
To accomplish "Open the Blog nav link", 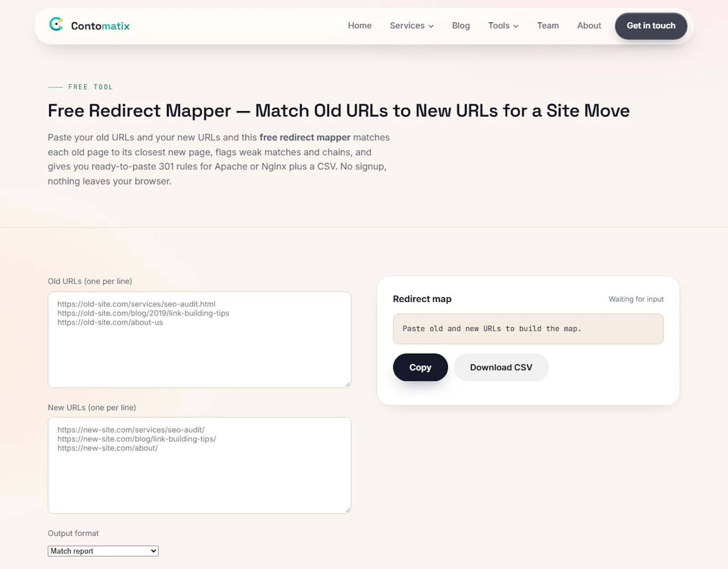I will (x=461, y=25).
